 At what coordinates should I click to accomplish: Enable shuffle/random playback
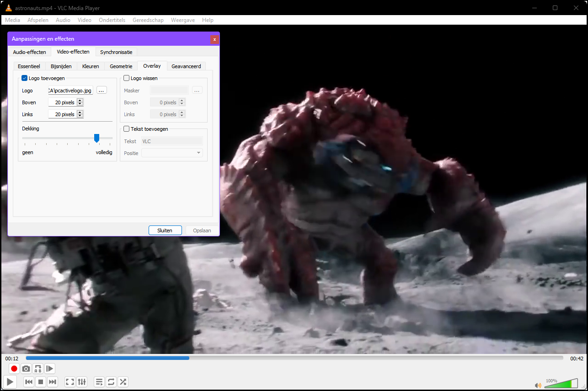pos(123,382)
